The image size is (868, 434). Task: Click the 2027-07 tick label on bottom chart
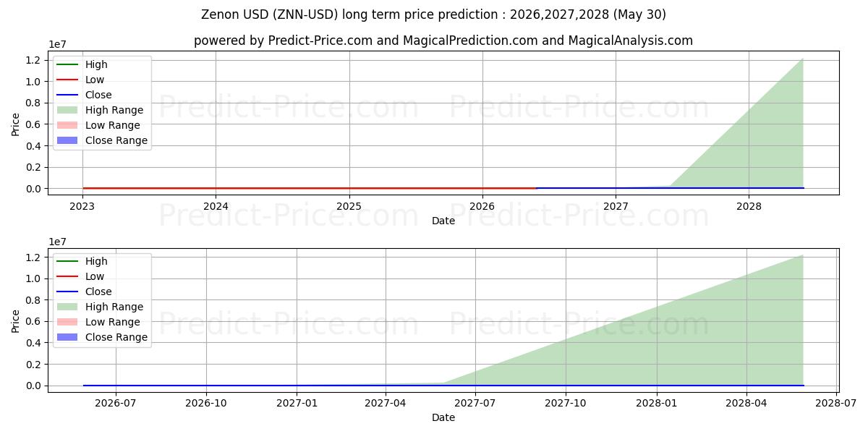pos(475,403)
